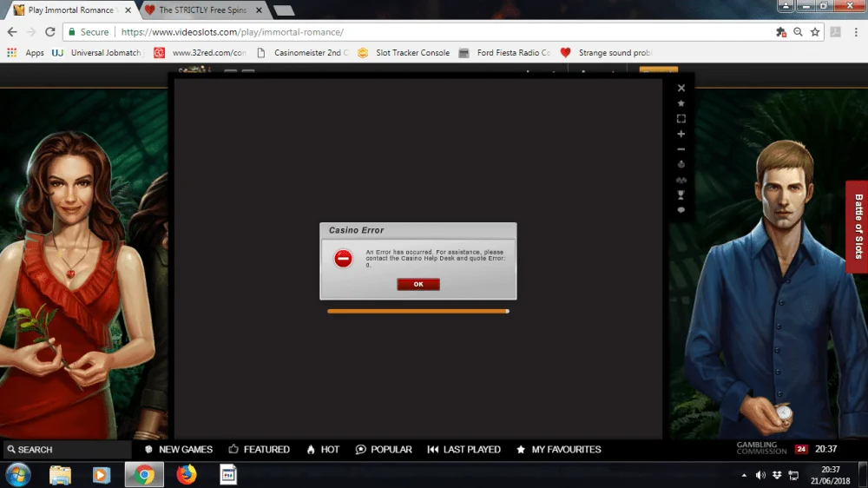868x488 pixels.
Task: Open chat bubble icon in game sidebar
Action: tap(681, 210)
